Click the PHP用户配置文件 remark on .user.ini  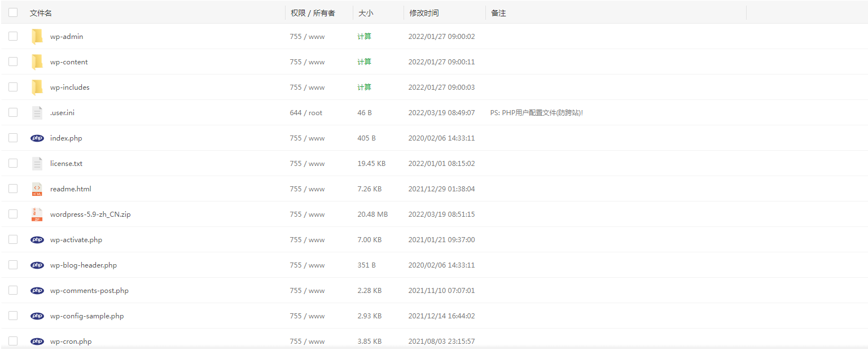(537, 113)
